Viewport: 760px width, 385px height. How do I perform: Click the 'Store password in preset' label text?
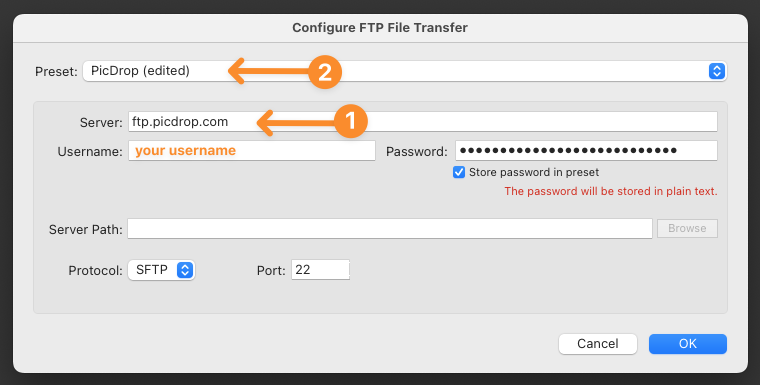tap(534, 172)
